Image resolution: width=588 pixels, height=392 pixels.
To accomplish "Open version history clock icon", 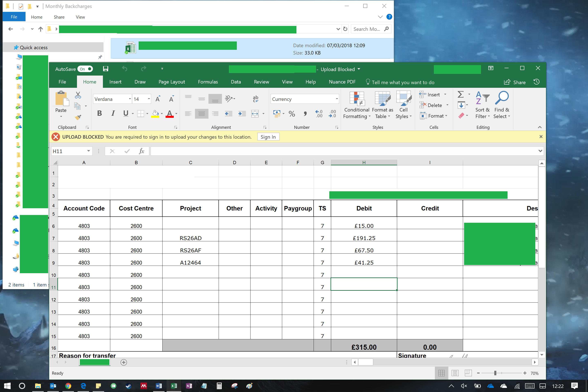I will pyautogui.click(x=537, y=82).
